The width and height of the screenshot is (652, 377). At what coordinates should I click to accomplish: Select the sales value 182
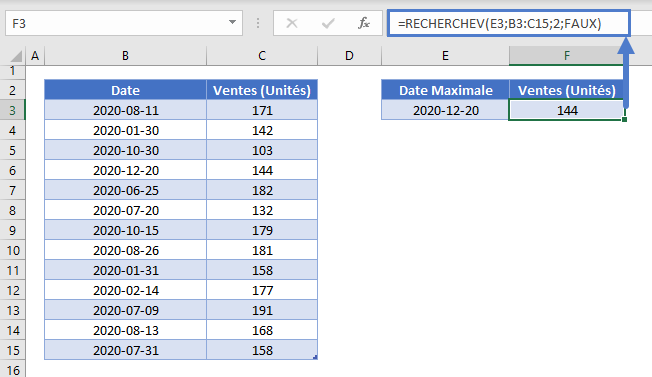(262, 190)
